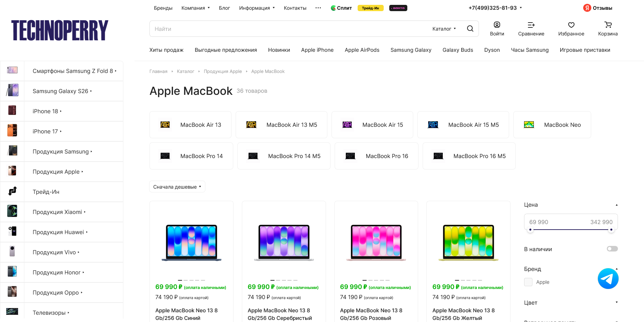Go to Apple iPhone menu item

coord(317,50)
